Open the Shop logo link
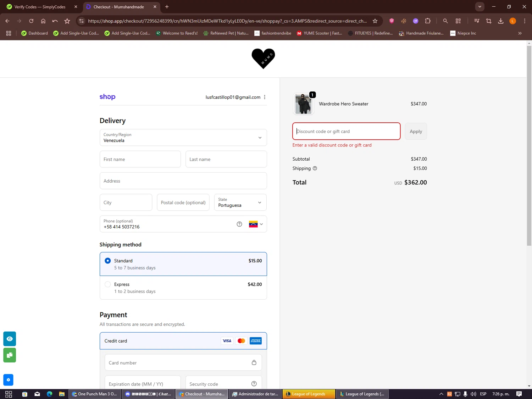This screenshot has height=399, width=532. (x=107, y=97)
